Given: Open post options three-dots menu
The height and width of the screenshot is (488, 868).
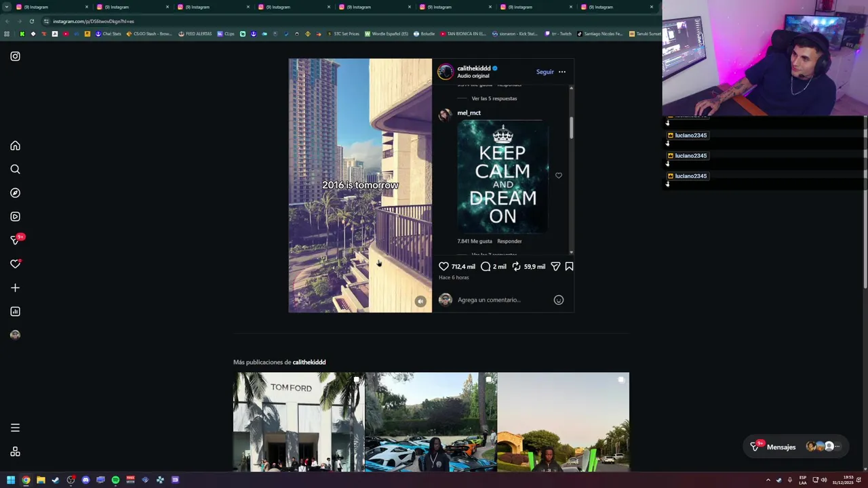Looking at the screenshot, I should click(562, 72).
